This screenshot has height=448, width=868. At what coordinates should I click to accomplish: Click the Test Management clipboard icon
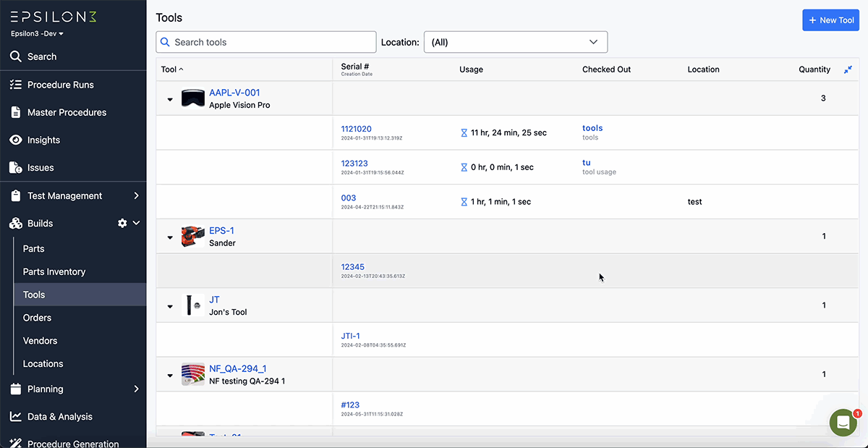(15, 195)
